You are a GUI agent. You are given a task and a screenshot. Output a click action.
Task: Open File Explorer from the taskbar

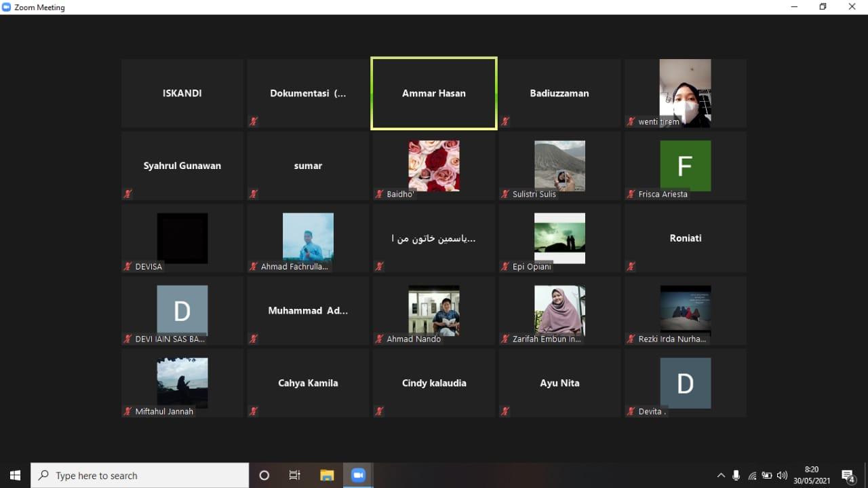point(327,475)
